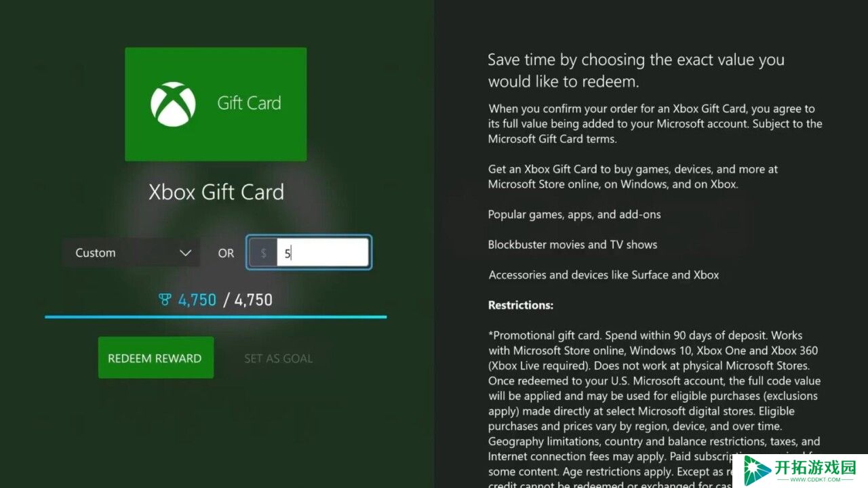Click the green Gift Card image
Screen dimensions: 868x488
tap(216, 104)
